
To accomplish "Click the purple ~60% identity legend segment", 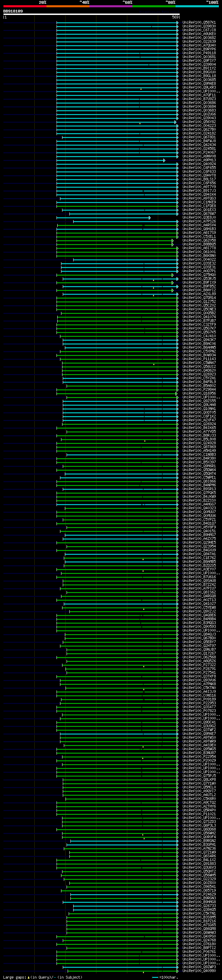I will click(x=111, y=6).
